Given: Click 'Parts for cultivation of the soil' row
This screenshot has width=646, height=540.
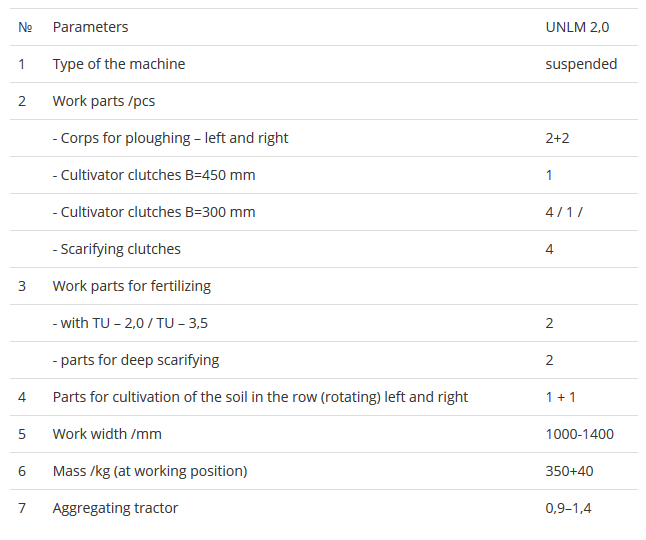Looking at the screenshot, I should (x=260, y=397).
